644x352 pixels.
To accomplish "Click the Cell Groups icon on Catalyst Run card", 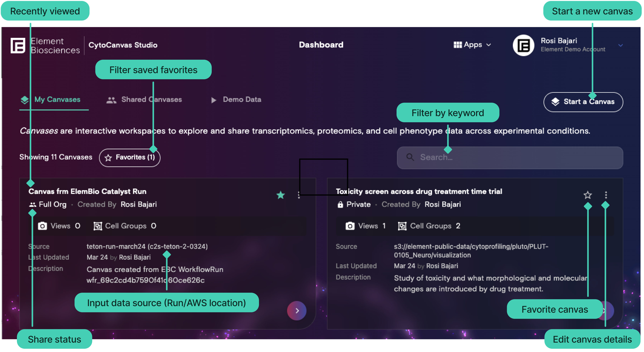I will point(98,226).
